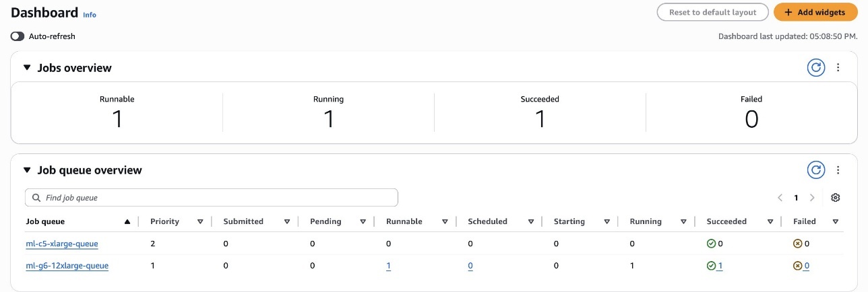Open Jobs overview widget options menu
This screenshot has width=868, height=292.
838,67
